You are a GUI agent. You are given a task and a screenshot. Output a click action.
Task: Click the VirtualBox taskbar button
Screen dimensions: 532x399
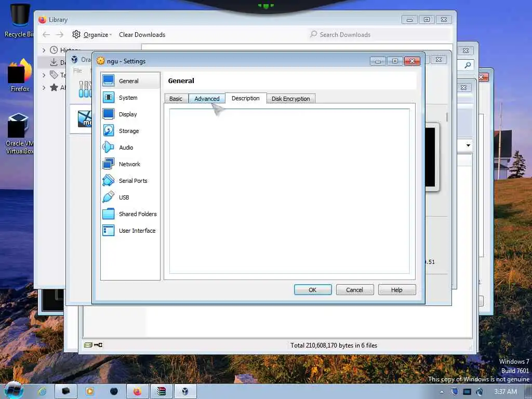[185, 392]
